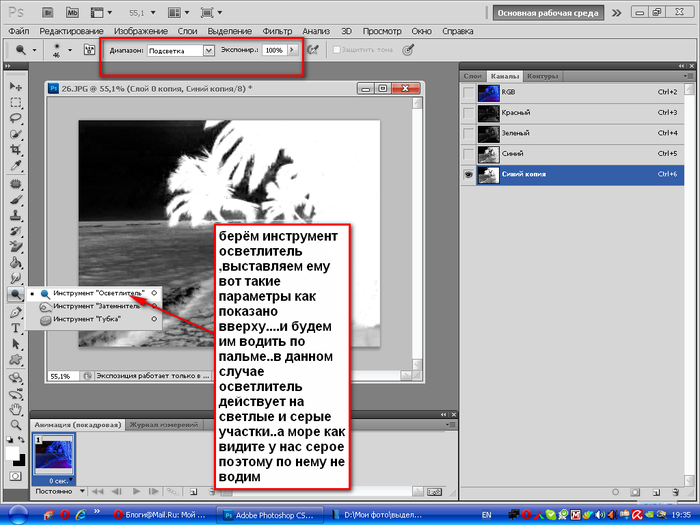The image size is (700, 525).
Task: Create new channel button
Action: pyautogui.click(x=656, y=492)
